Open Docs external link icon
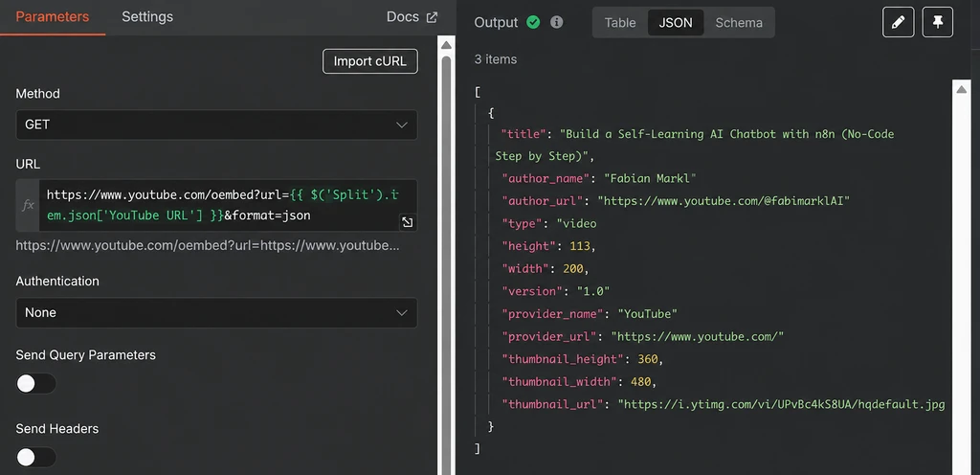Screen dimensions: 980x475 click(432, 17)
